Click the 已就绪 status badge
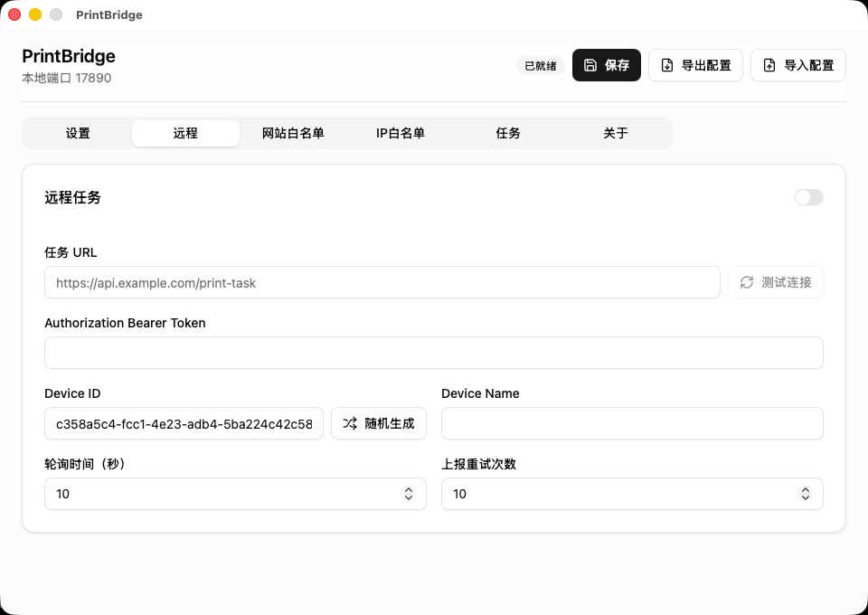The image size is (868, 615). [x=541, y=66]
